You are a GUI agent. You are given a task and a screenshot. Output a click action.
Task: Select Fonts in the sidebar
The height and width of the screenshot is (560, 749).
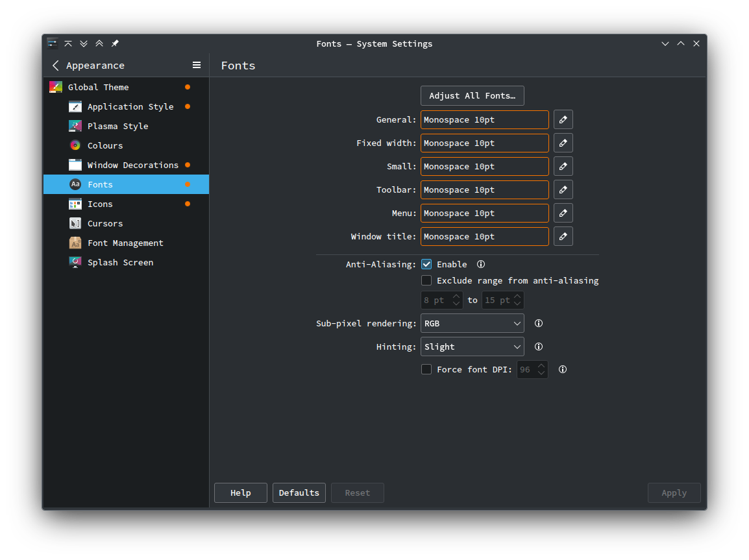point(126,185)
